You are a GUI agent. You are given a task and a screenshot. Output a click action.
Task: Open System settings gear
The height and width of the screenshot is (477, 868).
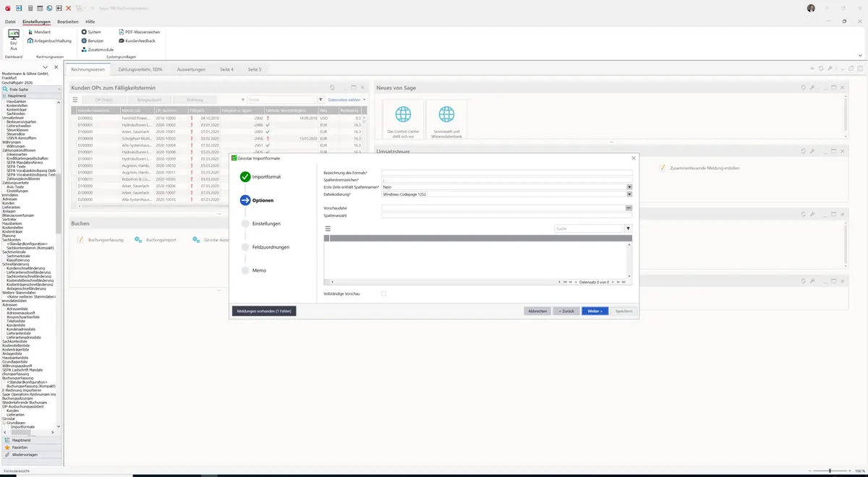pyautogui.click(x=91, y=32)
